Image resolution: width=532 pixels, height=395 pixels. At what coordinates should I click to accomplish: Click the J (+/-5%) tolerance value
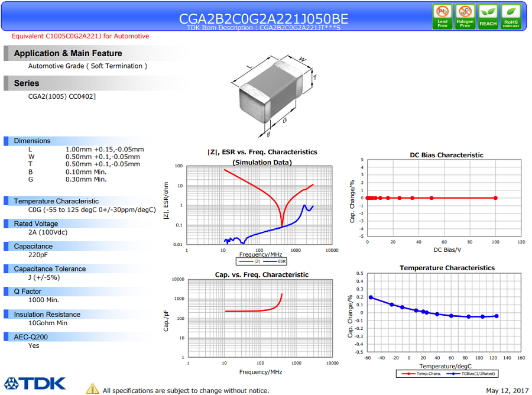(x=44, y=277)
